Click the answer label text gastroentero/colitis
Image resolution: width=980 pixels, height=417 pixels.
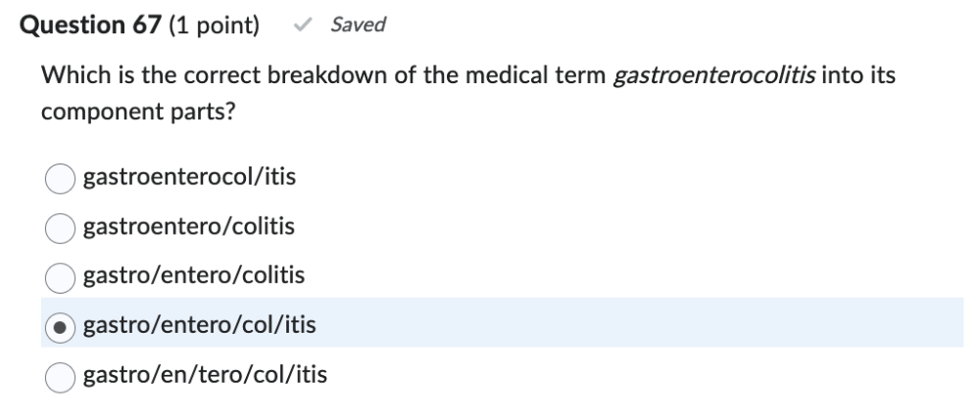pos(189,226)
